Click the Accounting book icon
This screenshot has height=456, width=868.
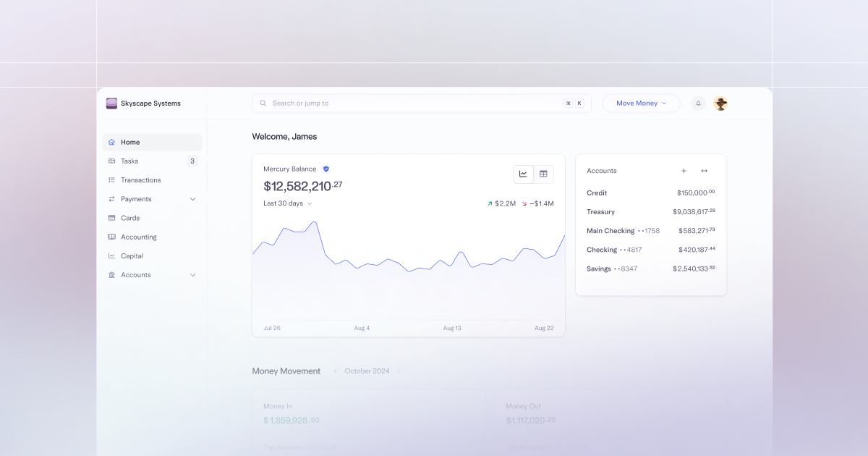click(111, 237)
